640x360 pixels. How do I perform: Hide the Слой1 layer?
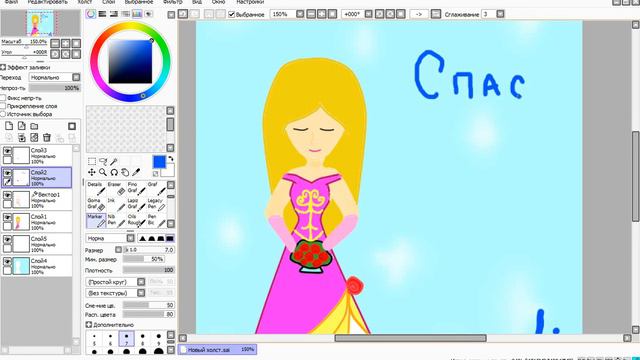7,217
